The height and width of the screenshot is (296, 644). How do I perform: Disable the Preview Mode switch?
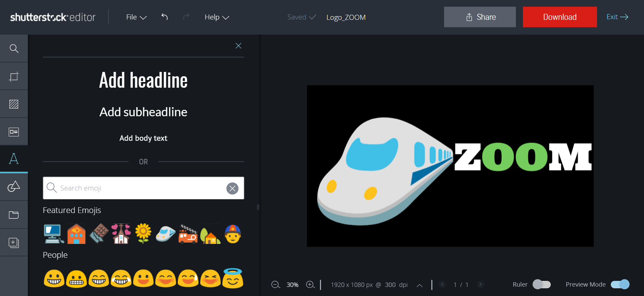[x=620, y=285]
